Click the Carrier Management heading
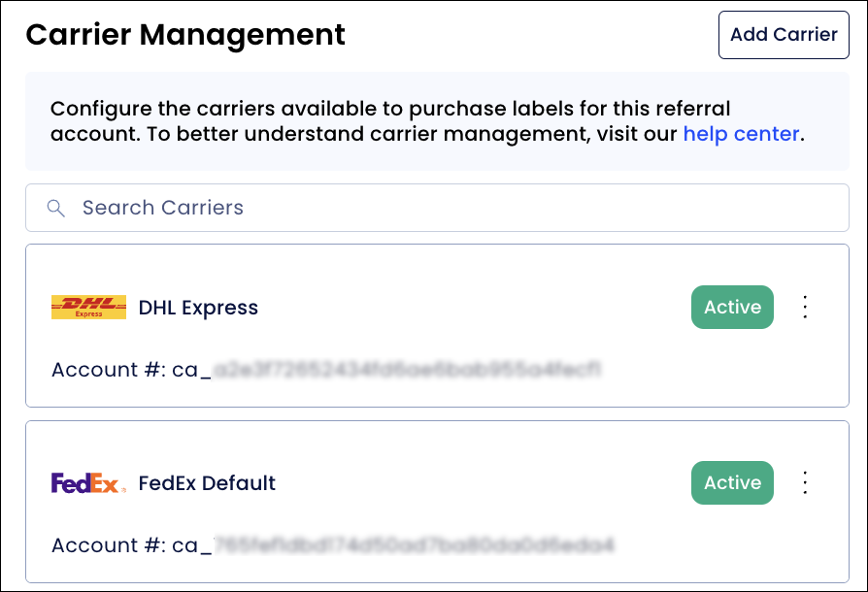The width and height of the screenshot is (868, 592). coord(185,35)
